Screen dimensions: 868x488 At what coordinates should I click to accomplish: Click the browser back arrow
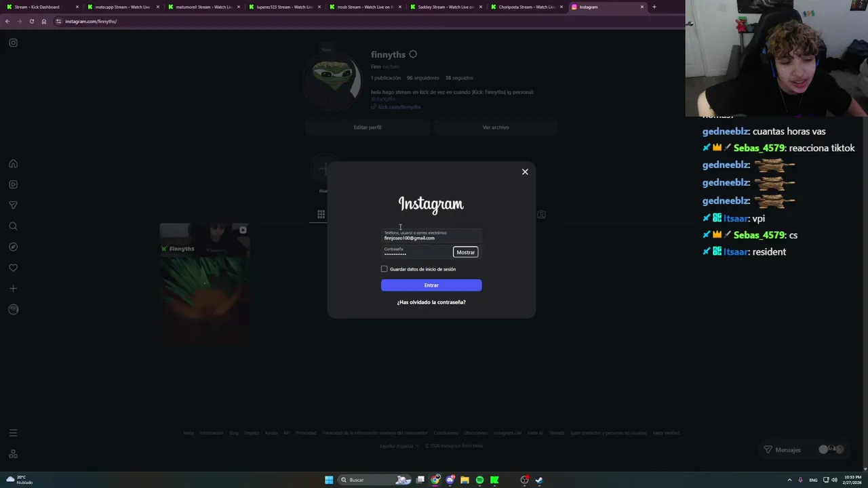coord(7,21)
